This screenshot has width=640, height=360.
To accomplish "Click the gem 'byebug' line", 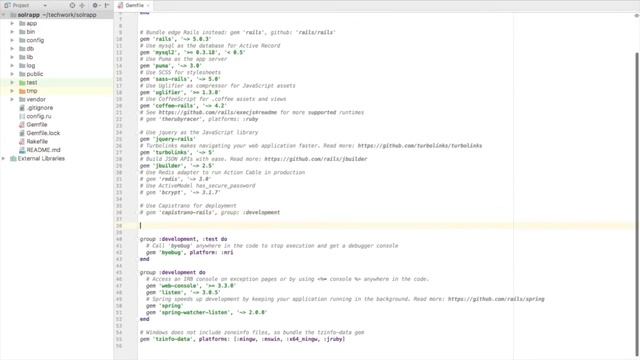I will [189, 253].
